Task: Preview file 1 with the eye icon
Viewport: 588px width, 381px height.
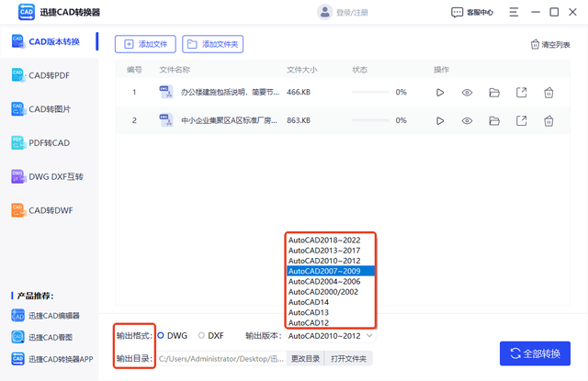Action: tap(467, 92)
